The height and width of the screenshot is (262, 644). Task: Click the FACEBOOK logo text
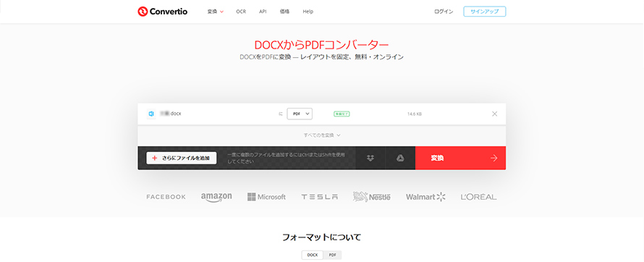point(166,197)
